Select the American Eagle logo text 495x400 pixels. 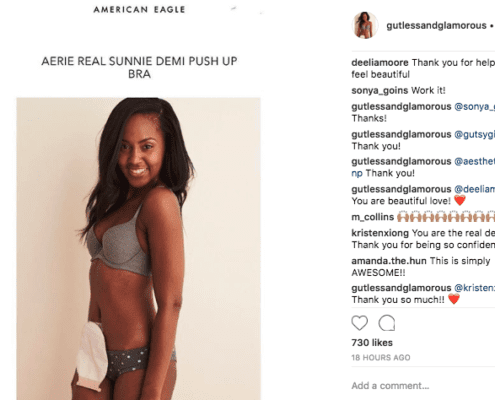139,10
